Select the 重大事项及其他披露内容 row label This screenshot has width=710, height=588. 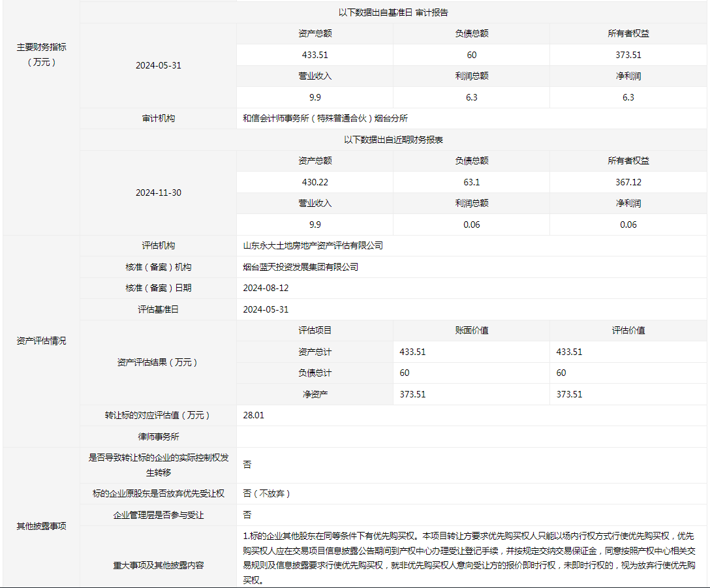(x=159, y=565)
